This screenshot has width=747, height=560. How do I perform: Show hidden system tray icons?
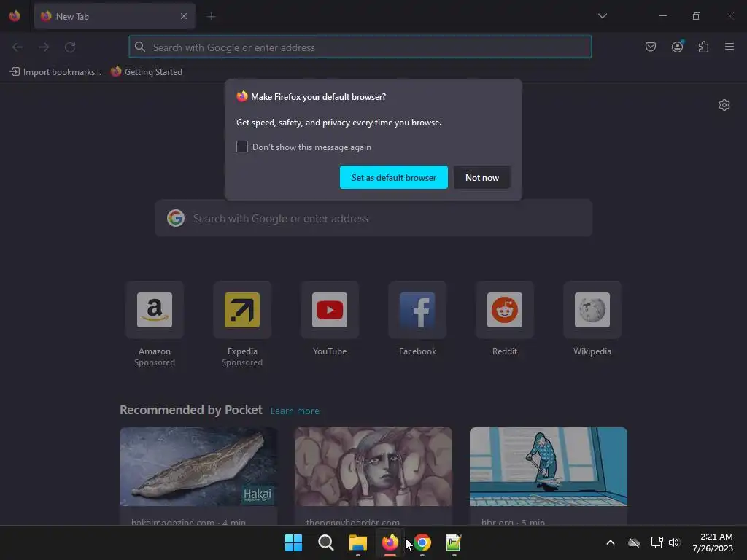click(611, 542)
